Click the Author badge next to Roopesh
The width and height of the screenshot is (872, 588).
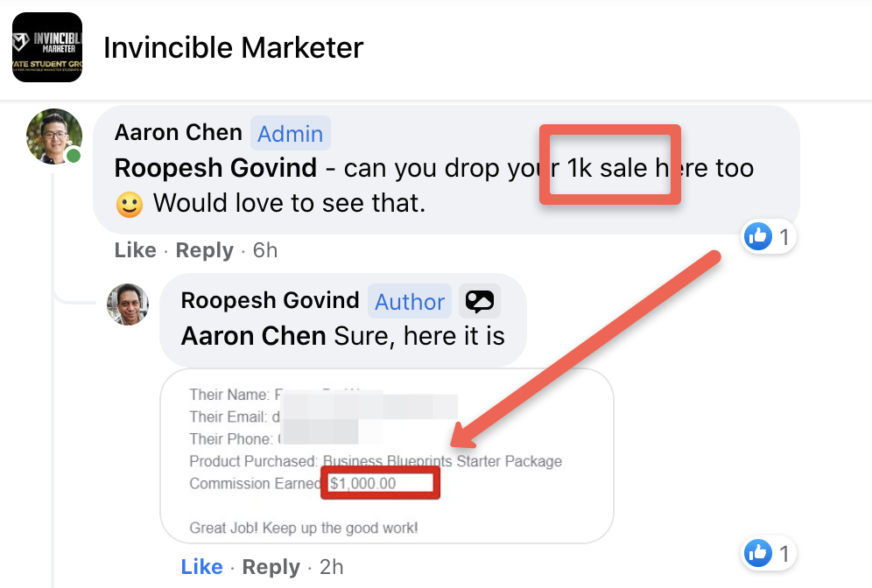[410, 301]
